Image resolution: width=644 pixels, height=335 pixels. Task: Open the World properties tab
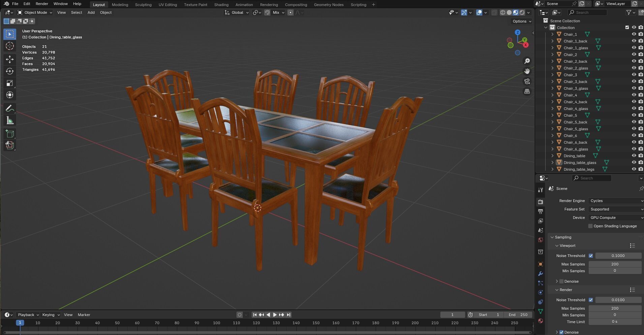541,240
